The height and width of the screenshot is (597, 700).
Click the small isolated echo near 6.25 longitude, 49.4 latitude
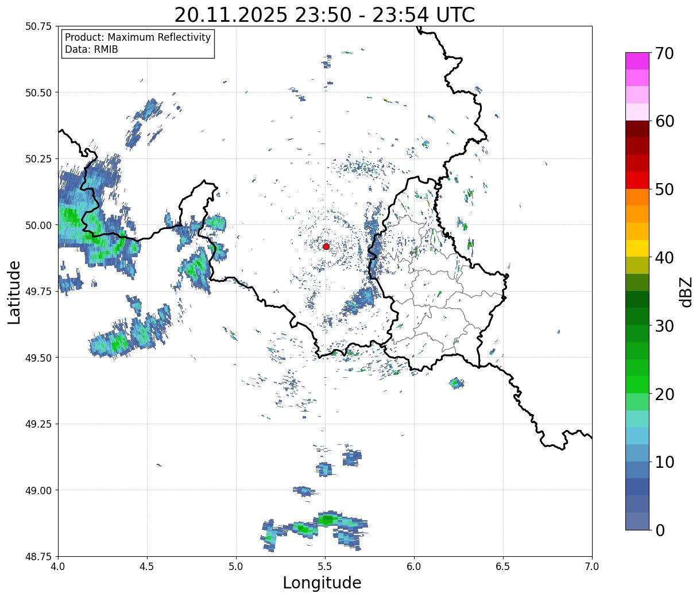click(457, 383)
